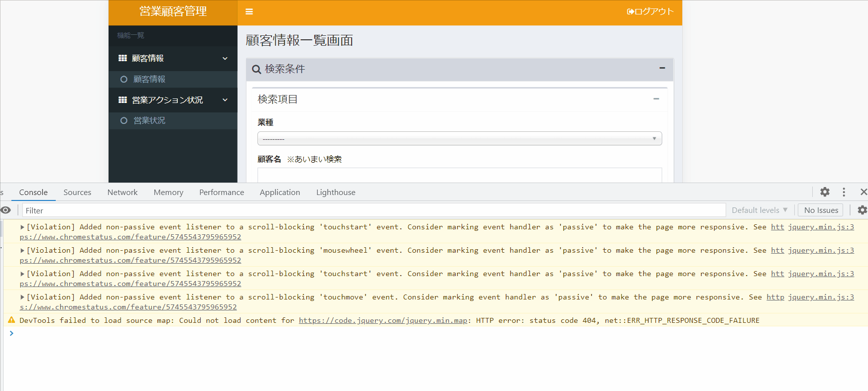This screenshot has height=391, width=868.
Task: Switch to the Application tab
Action: (x=280, y=192)
